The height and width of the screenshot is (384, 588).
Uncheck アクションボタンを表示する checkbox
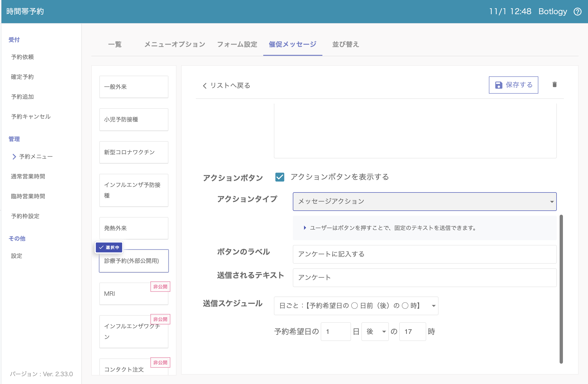[x=280, y=177]
